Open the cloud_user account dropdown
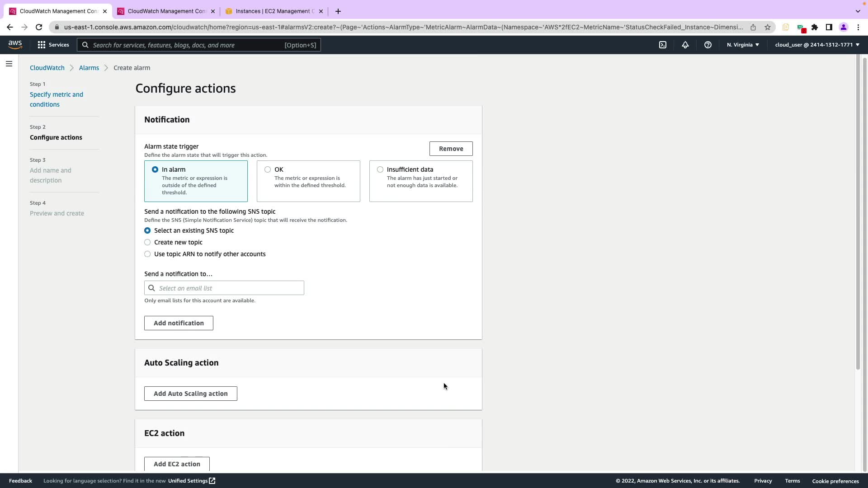The width and height of the screenshot is (868, 488). (817, 45)
